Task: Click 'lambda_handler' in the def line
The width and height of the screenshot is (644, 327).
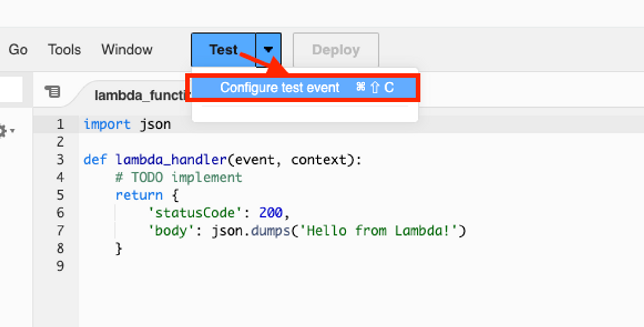Action: [x=171, y=160]
